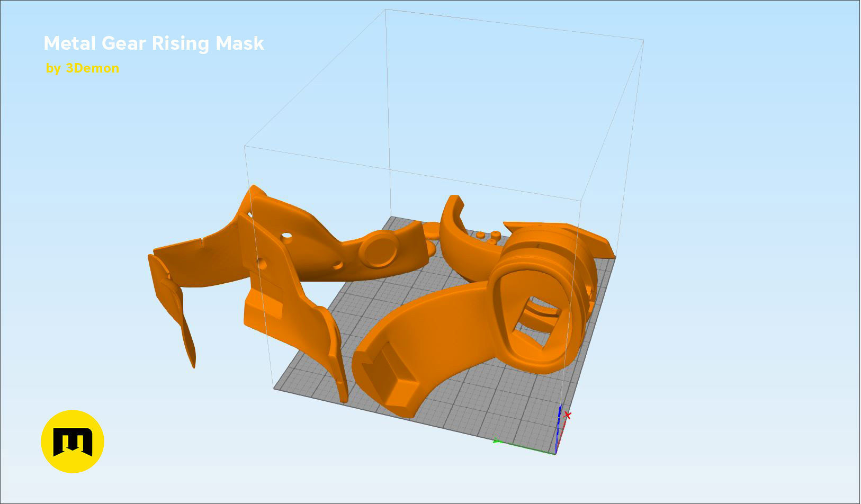Viewport: 861px width, 504px height.
Task: Click the "Metal Gear Rising Mask" title
Action: (x=154, y=43)
